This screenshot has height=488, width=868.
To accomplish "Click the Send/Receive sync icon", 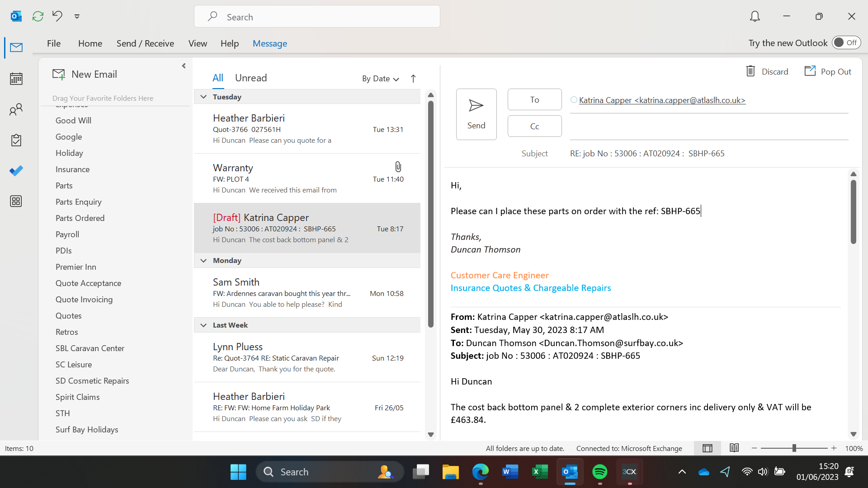I will 38,17.
